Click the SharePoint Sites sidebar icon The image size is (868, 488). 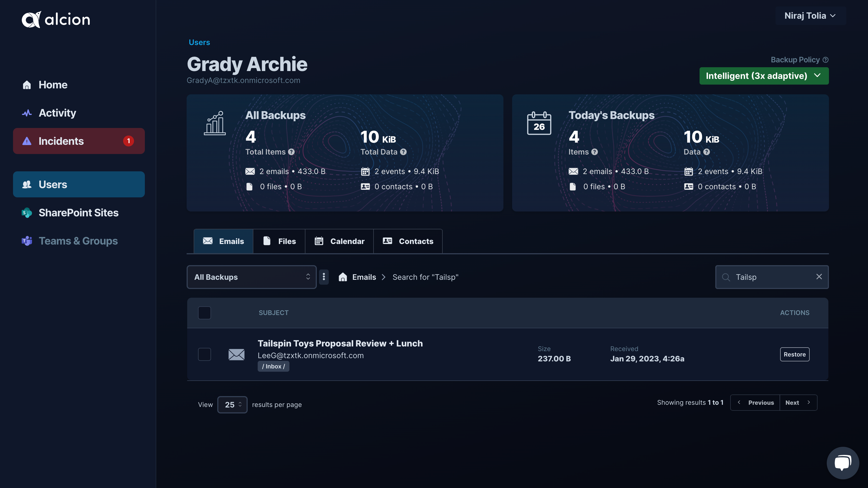pyautogui.click(x=26, y=213)
